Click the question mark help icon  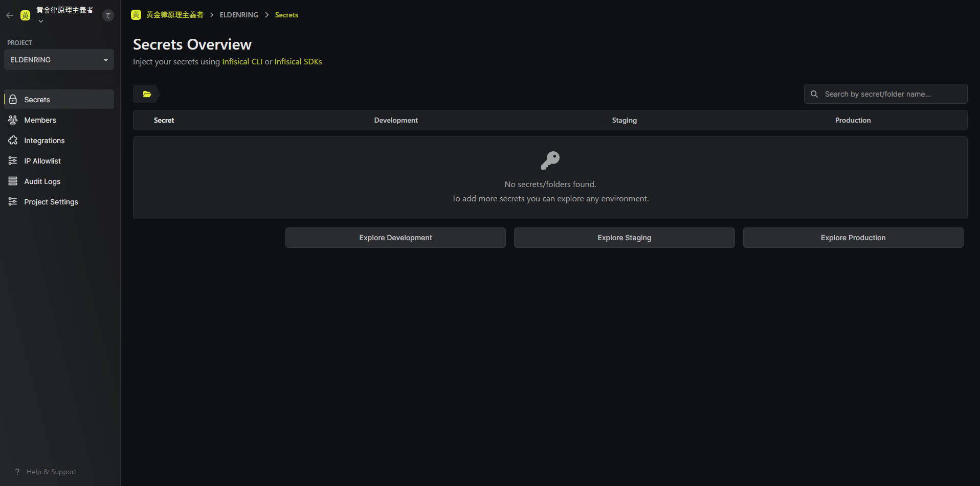pos(17,472)
